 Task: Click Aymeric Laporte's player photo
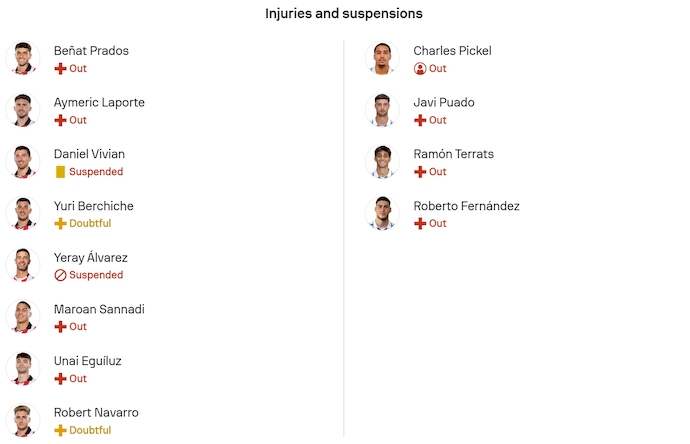coord(22,110)
